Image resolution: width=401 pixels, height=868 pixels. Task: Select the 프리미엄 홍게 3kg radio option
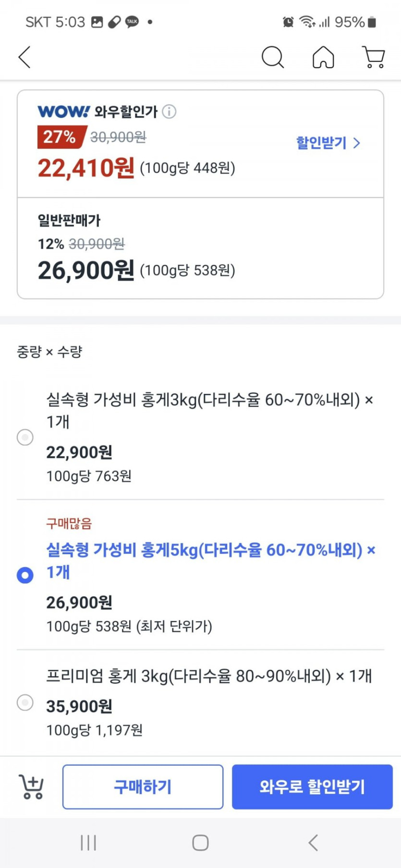pyautogui.click(x=25, y=702)
